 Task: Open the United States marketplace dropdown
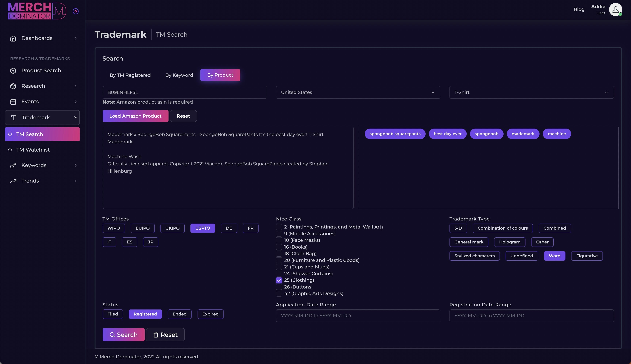358,92
